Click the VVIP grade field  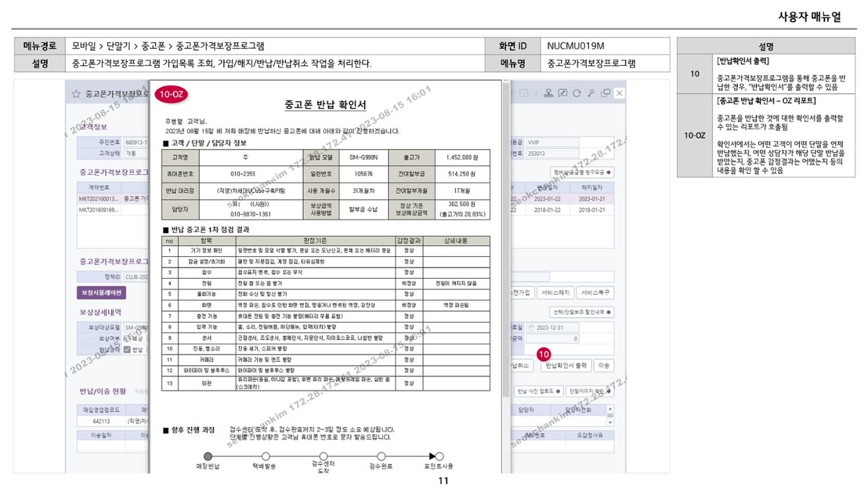[552, 142]
